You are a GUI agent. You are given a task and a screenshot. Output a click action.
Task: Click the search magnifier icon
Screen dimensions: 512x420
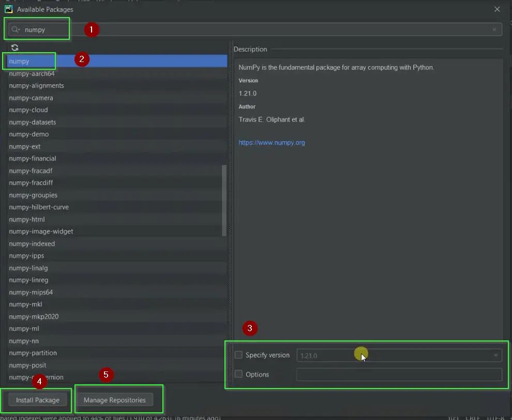tap(15, 29)
